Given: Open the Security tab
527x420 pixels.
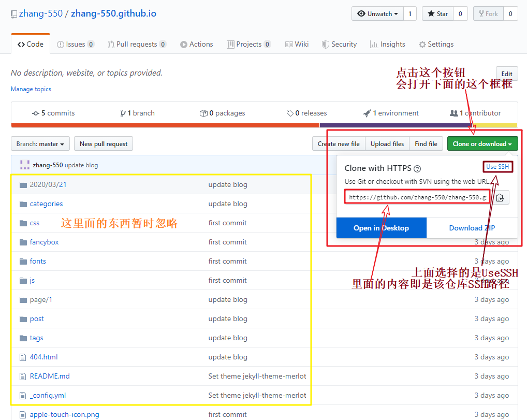Looking at the screenshot, I should click(x=339, y=45).
